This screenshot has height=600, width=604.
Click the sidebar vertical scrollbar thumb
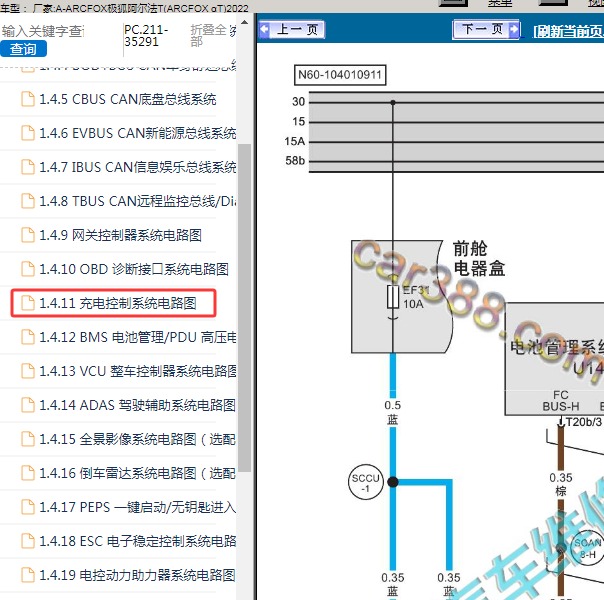point(244,308)
